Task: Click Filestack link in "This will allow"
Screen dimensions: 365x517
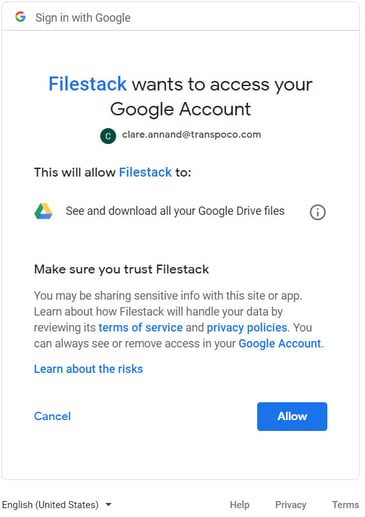Action: [x=145, y=172]
